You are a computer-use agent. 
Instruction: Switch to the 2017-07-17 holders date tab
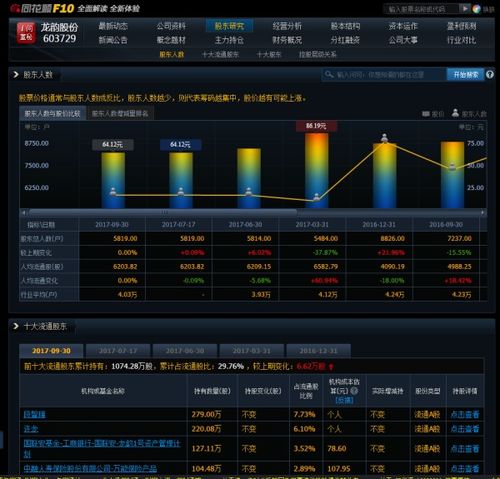click(118, 351)
